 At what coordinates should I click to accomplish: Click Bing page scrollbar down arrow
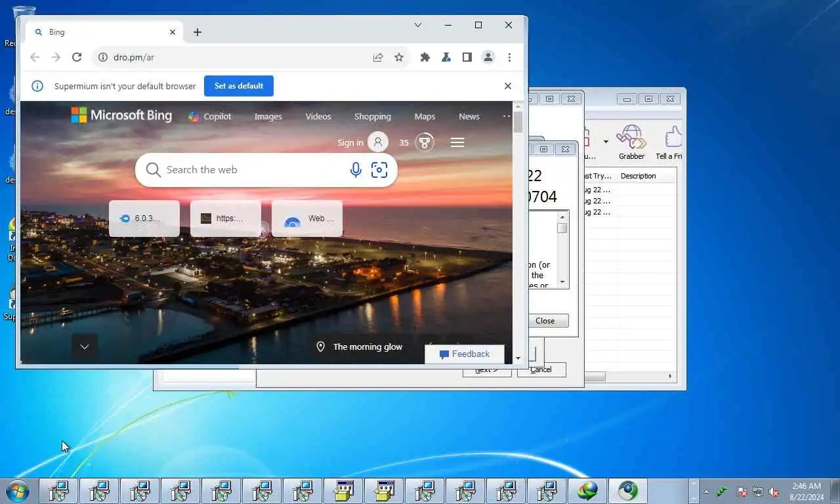click(518, 358)
